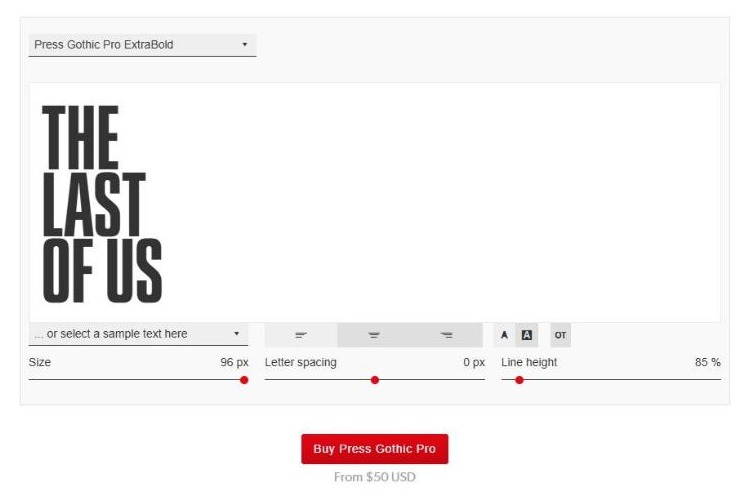Click the Size label

click(x=40, y=362)
